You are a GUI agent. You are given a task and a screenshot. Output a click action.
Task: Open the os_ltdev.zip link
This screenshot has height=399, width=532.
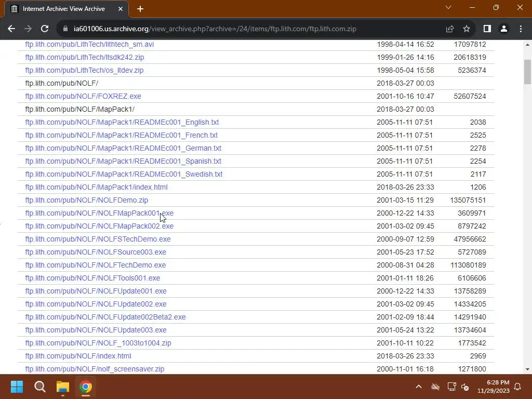point(85,70)
